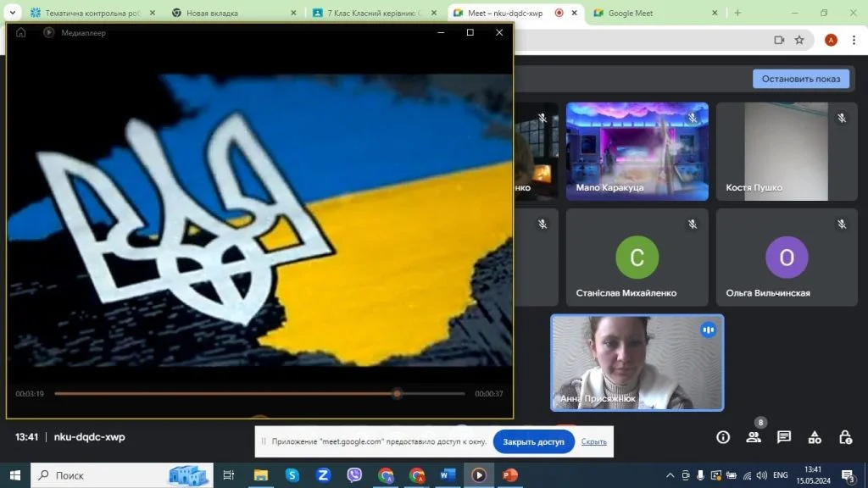Click the Windows search box Поиск
The height and width of the screenshot is (488, 868).
pos(122,475)
